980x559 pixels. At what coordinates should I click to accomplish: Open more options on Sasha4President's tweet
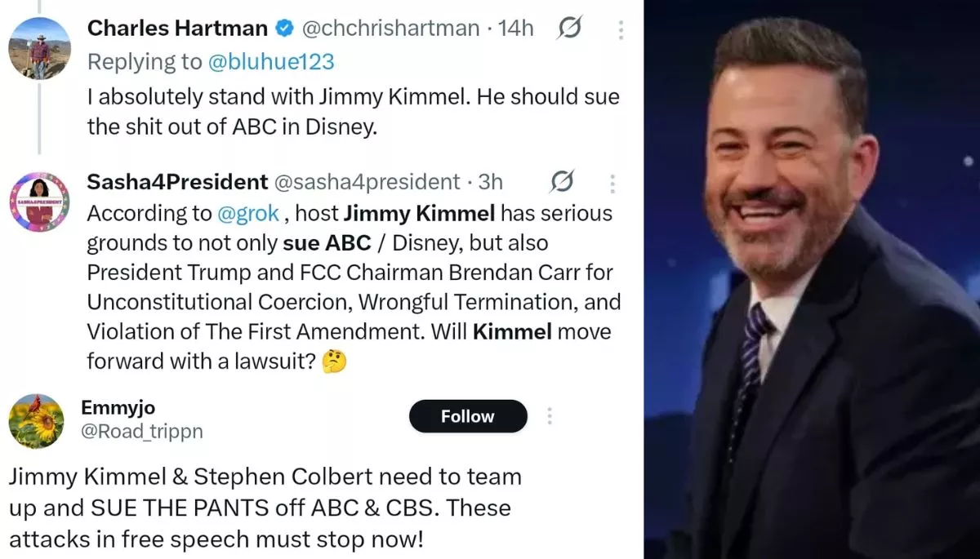(613, 183)
